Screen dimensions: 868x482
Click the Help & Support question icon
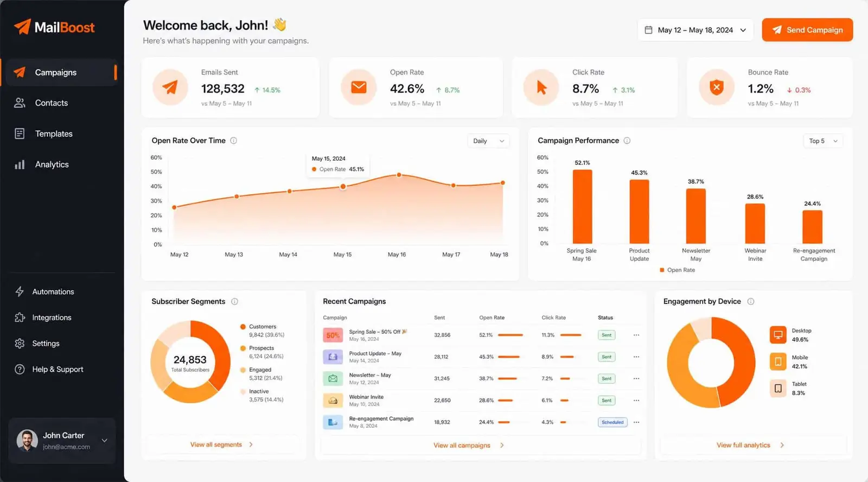coord(20,369)
